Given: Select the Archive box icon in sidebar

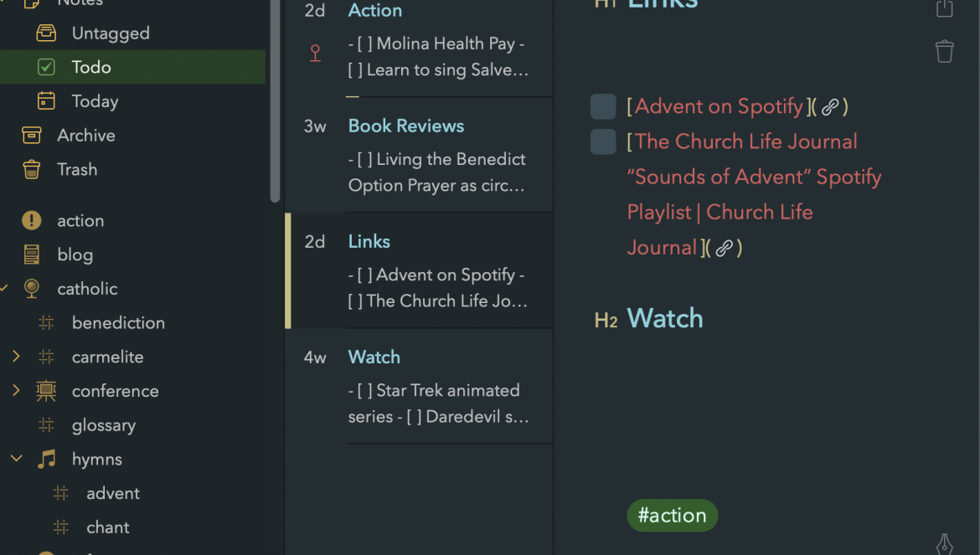Looking at the screenshot, I should click(x=31, y=135).
